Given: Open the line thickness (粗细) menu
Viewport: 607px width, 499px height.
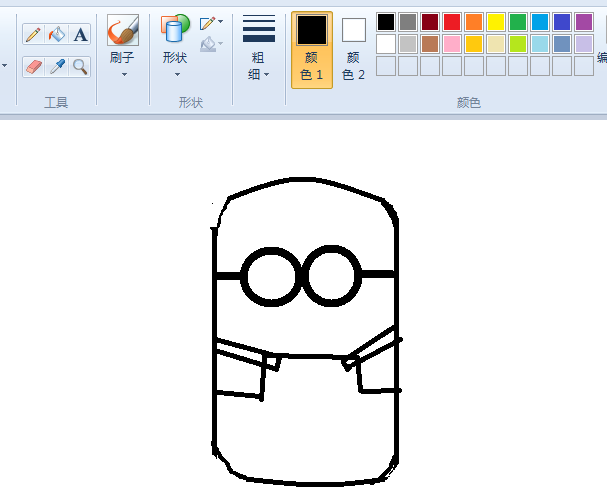Looking at the screenshot, I should (258, 47).
